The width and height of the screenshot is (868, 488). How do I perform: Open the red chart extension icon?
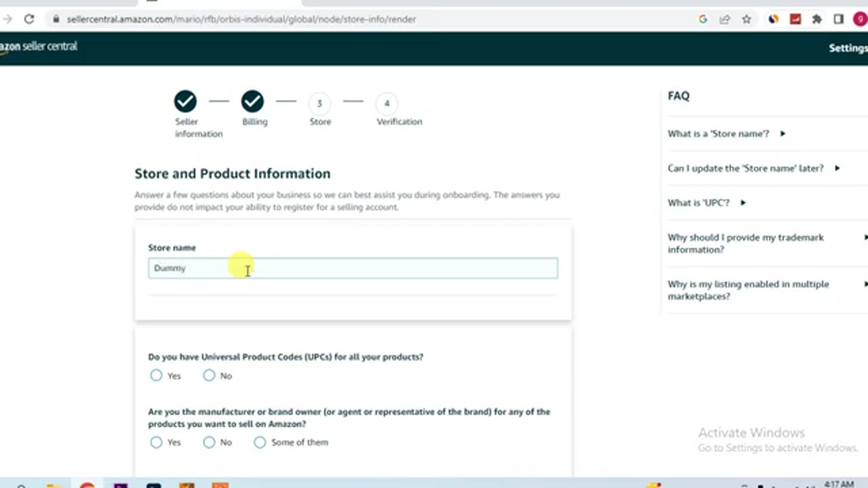tap(795, 19)
